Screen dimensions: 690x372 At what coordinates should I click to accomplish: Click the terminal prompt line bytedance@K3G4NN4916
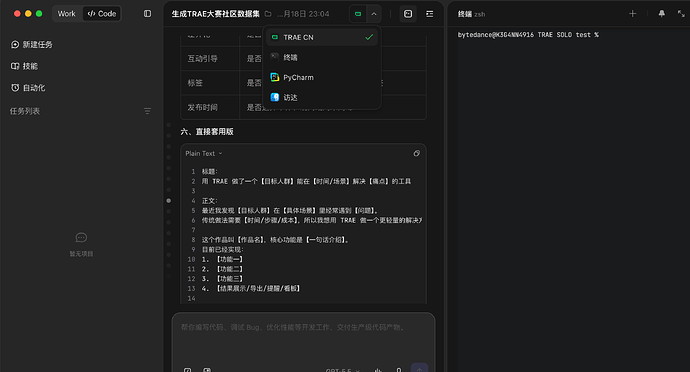click(x=528, y=35)
